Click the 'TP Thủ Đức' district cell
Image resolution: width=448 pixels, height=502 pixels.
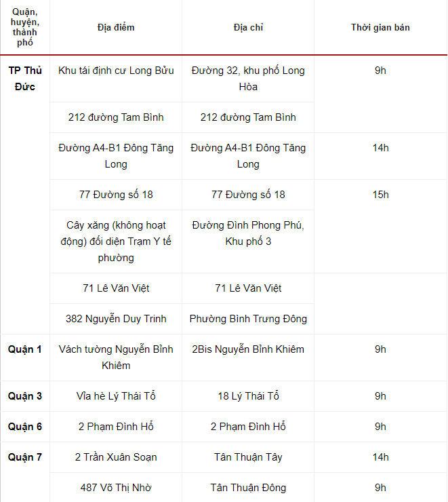click(x=25, y=79)
